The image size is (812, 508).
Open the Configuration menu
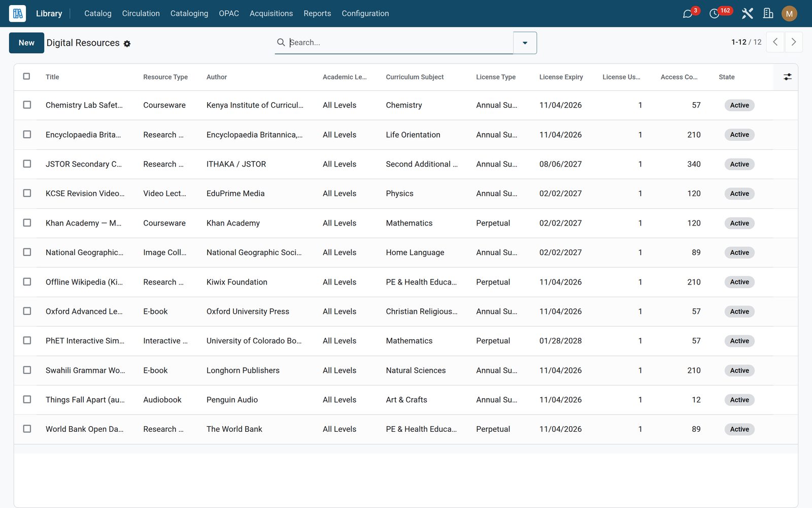[365, 14]
